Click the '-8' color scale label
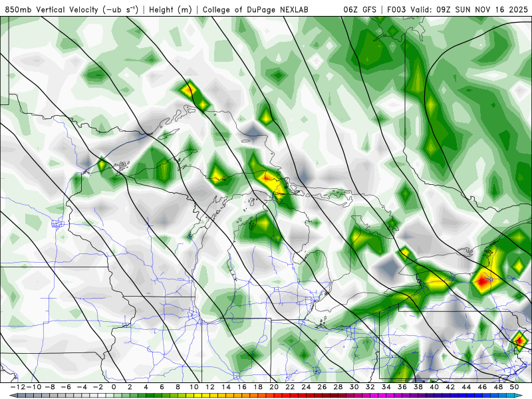The image size is (532, 399). (49, 387)
